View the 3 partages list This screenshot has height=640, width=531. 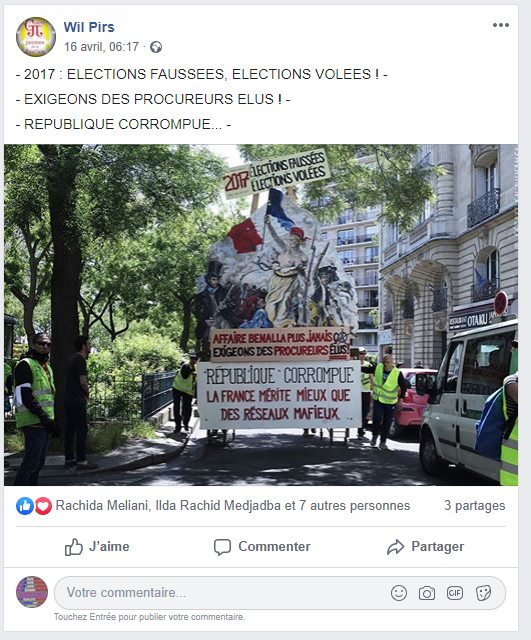[475, 506]
